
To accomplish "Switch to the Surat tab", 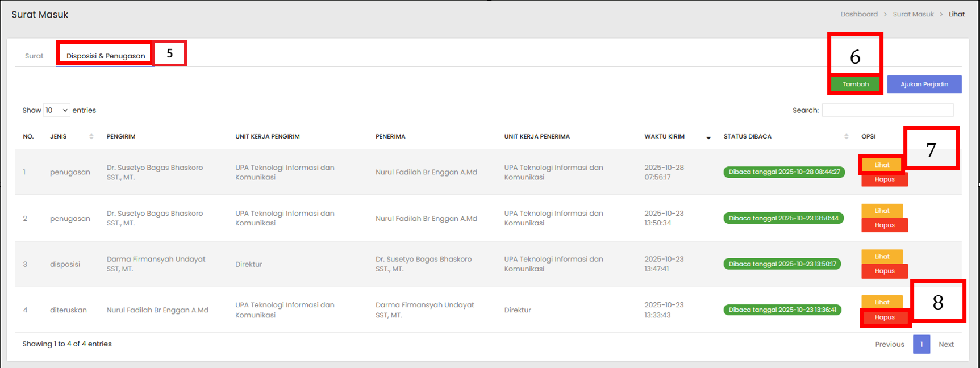I will [34, 56].
